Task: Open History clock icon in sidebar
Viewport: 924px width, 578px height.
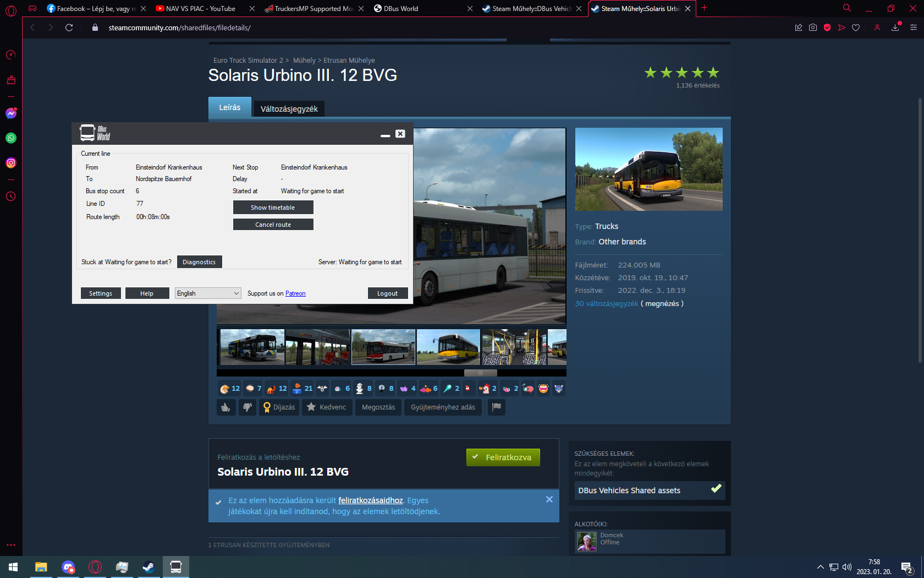Action: click(x=11, y=197)
